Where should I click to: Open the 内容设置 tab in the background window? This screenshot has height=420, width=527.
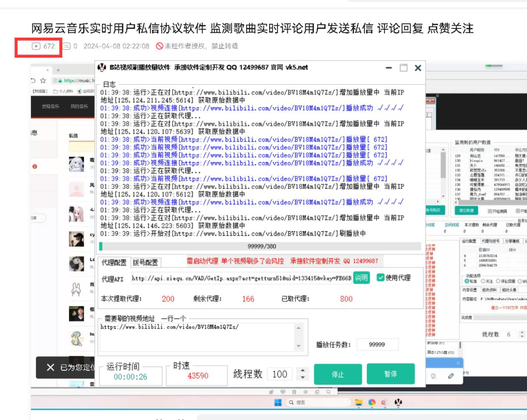(469, 290)
